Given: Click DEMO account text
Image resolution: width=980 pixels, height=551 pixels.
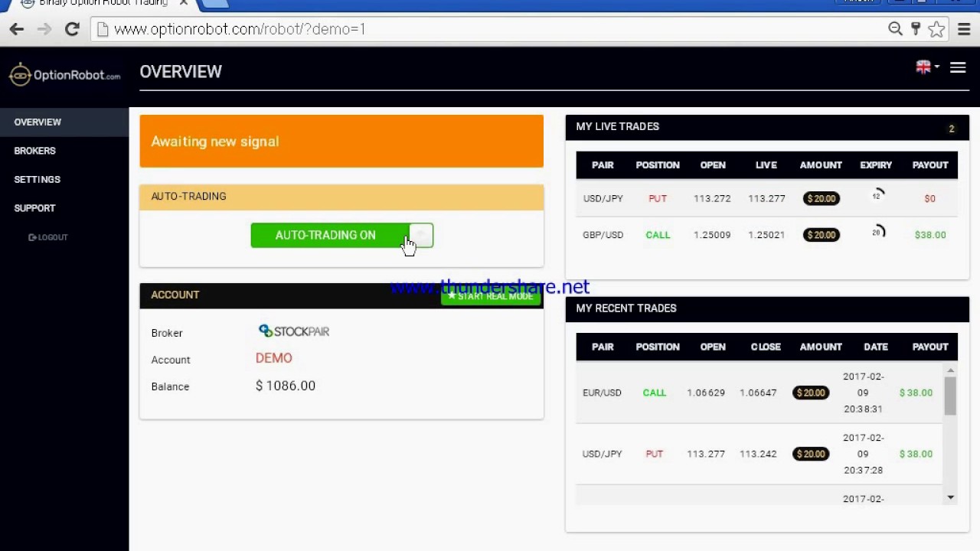Looking at the screenshot, I should pos(273,358).
